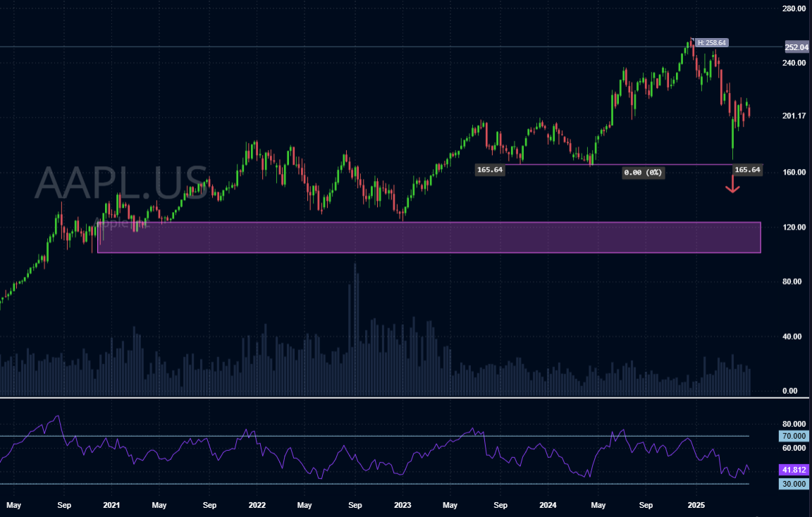The width and height of the screenshot is (812, 517).
Task: Select the 252.04 highlighted price axis tag
Action: (x=796, y=47)
